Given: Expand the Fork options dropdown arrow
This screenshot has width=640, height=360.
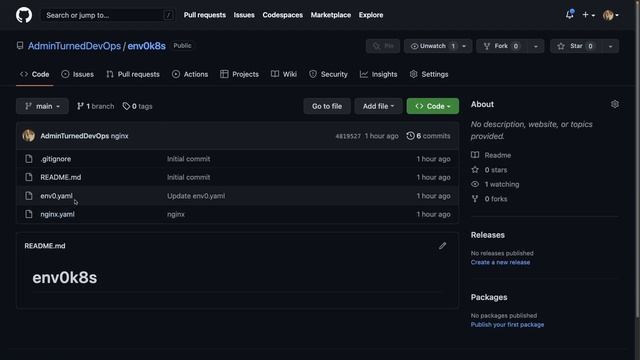Looking at the screenshot, I should (x=536, y=46).
